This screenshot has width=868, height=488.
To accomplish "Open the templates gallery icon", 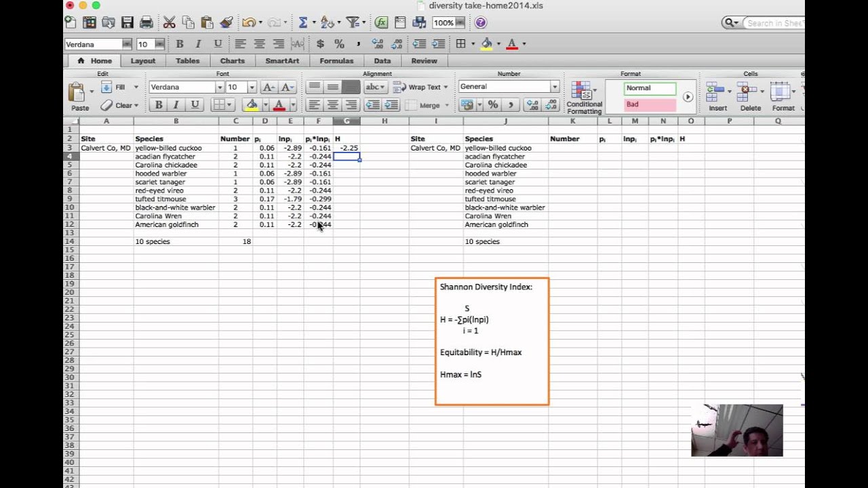I will [x=89, y=22].
